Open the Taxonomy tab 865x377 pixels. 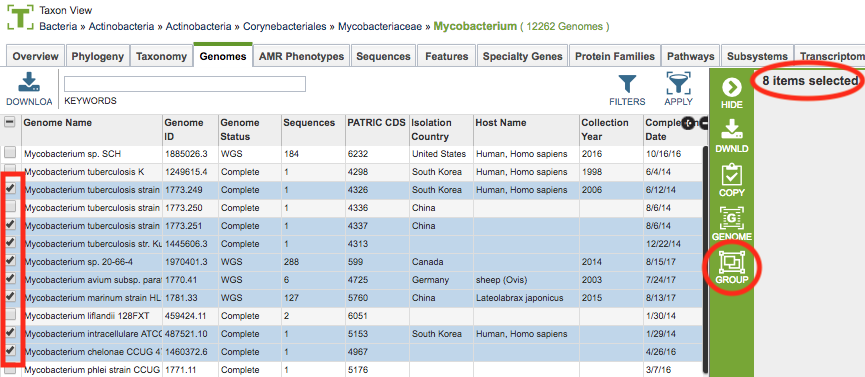coord(162,56)
